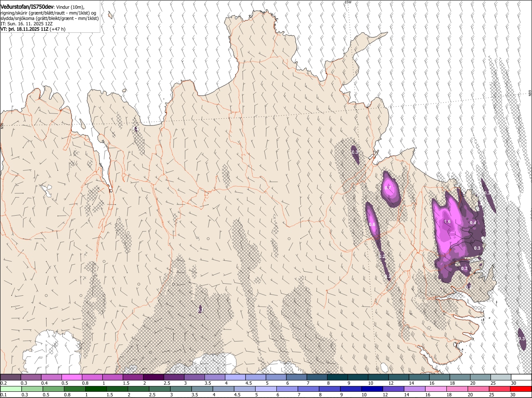Click the lavender 4–4.5 snowfall swatch
This screenshot has height=398, width=532.
[x=235, y=377]
